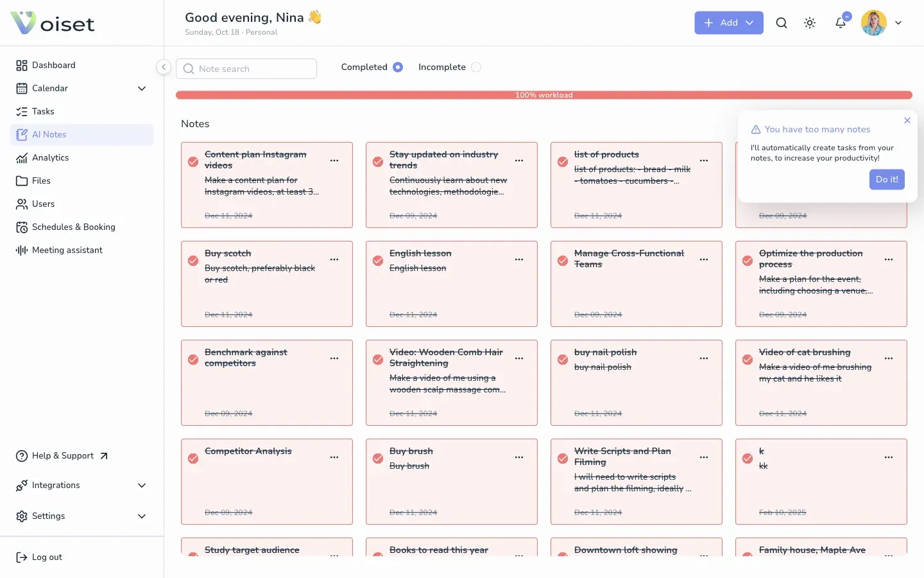Expand the Integrations section chevron
The width and height of the screenshot is (924, 578).
(x=142, y=486)
